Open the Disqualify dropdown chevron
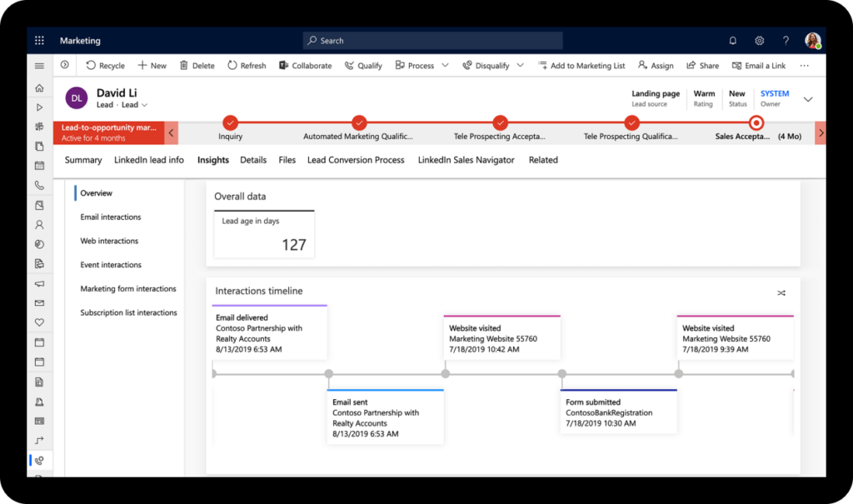Viewport: 853px width, 504px height. [520, 65]
